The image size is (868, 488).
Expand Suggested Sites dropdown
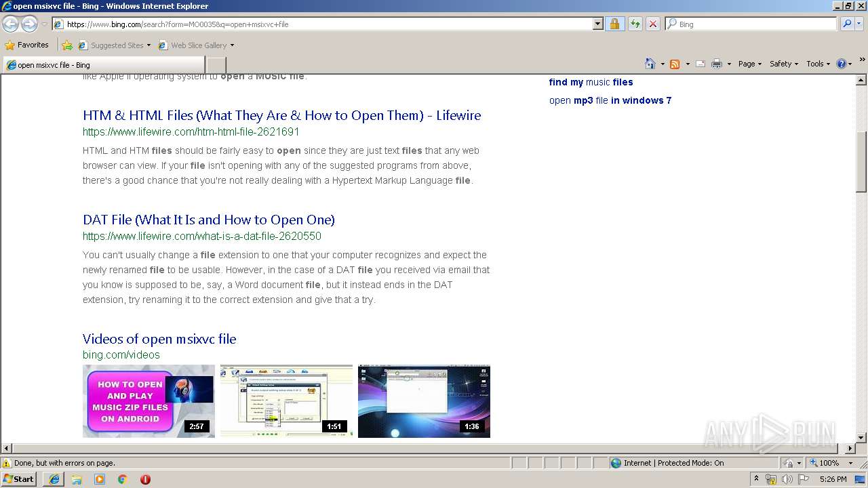pyautogui.click(x=149, y=45)
